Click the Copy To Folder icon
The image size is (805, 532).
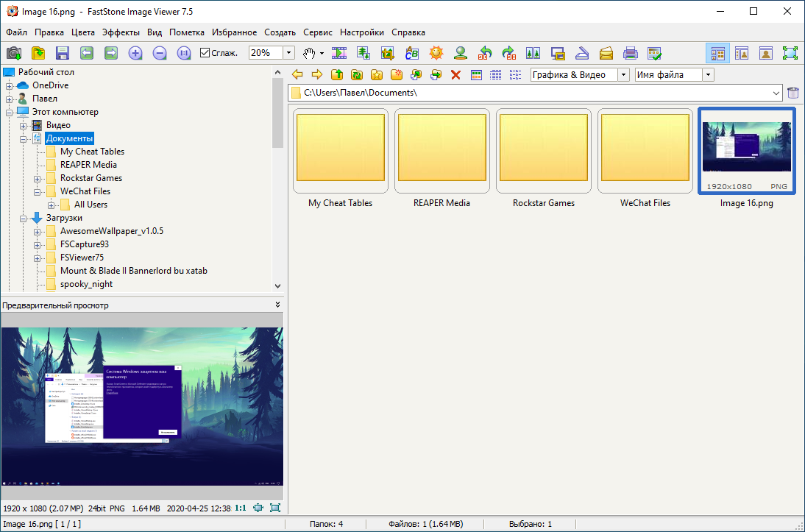click(416, 75)
